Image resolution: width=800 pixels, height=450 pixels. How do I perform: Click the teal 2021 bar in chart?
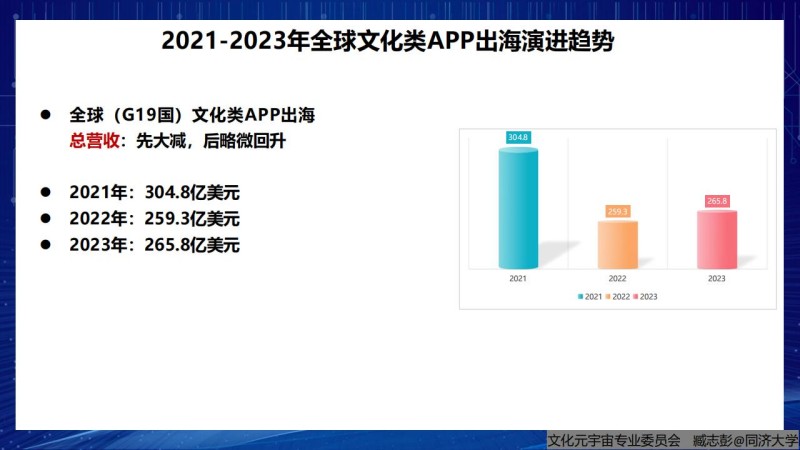tap(518, 208)
